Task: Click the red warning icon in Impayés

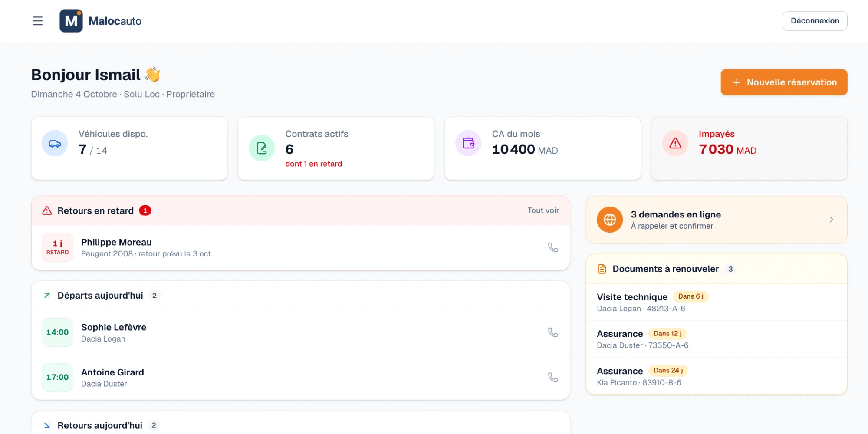Action: pyautogui.click(x=675, y=143)
